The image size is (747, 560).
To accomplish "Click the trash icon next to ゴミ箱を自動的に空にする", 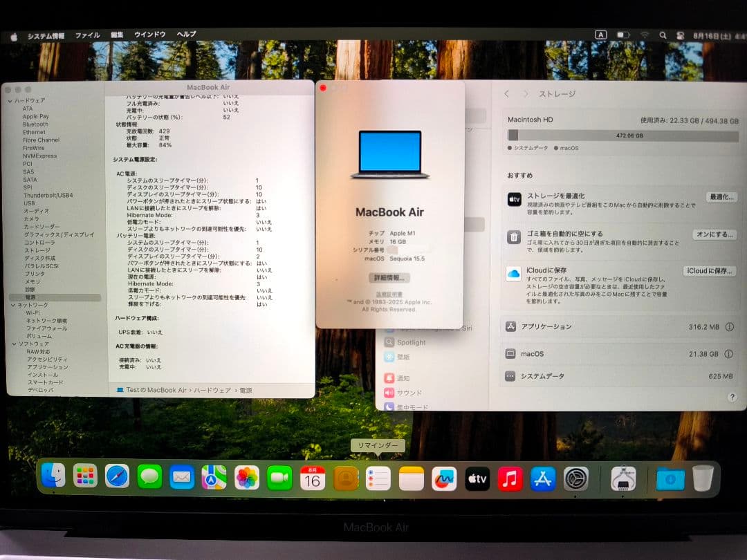I will (514, 237).
